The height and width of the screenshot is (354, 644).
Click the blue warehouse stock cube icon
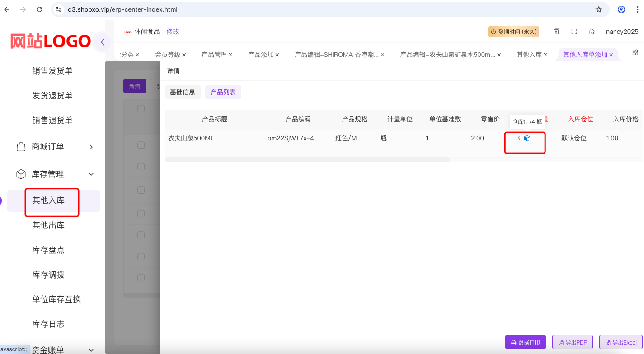pos(527,139)
